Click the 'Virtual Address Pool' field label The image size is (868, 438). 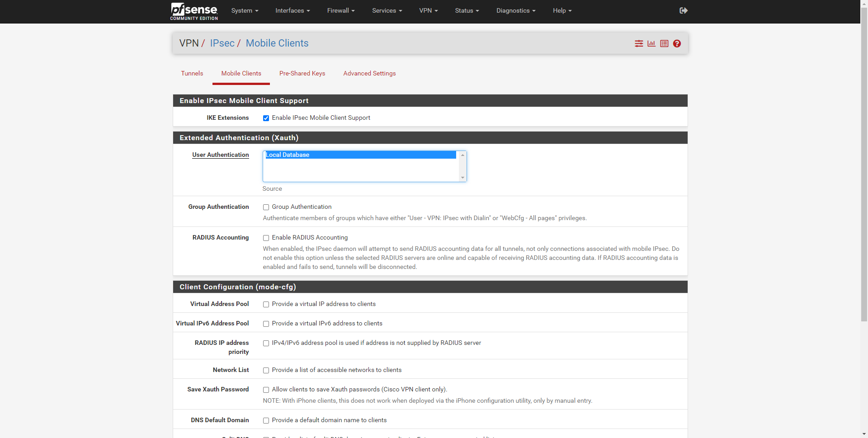point(219,304)
